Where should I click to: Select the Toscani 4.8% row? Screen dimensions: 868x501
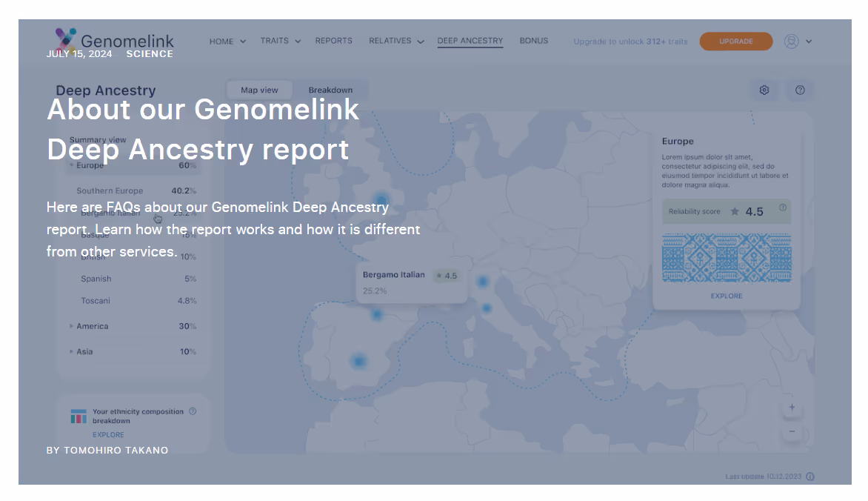coord(133,300)
